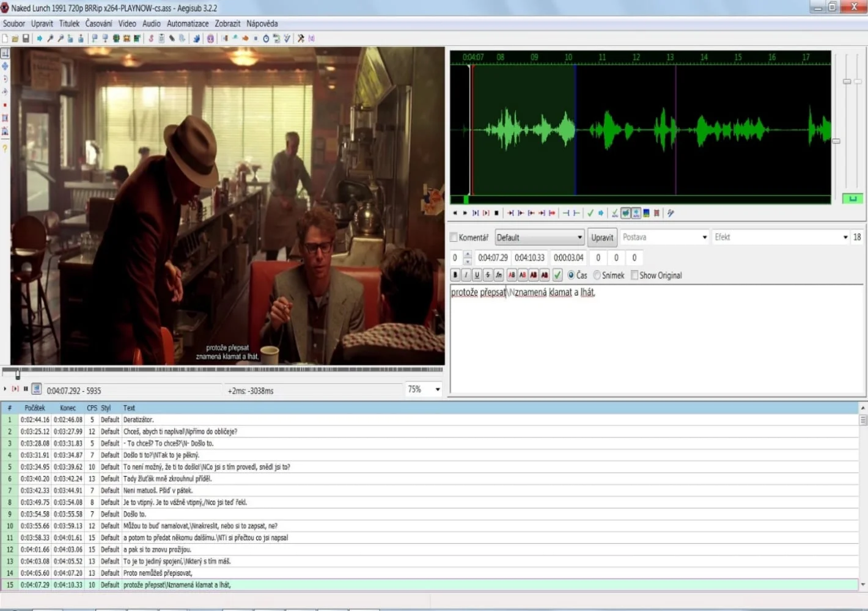Toggle spectrum analyzer mode icon

[x=646, y=213]
